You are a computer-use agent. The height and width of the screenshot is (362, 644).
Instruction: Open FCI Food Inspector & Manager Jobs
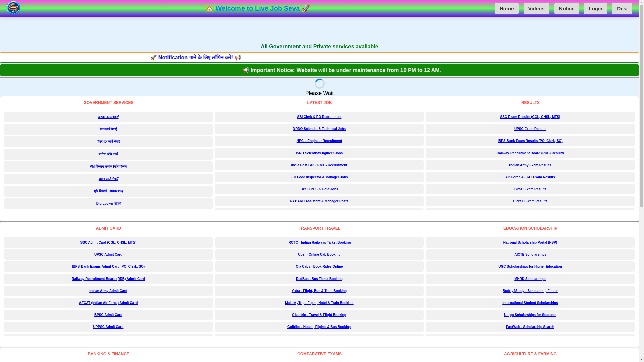(x=319, y=177)
